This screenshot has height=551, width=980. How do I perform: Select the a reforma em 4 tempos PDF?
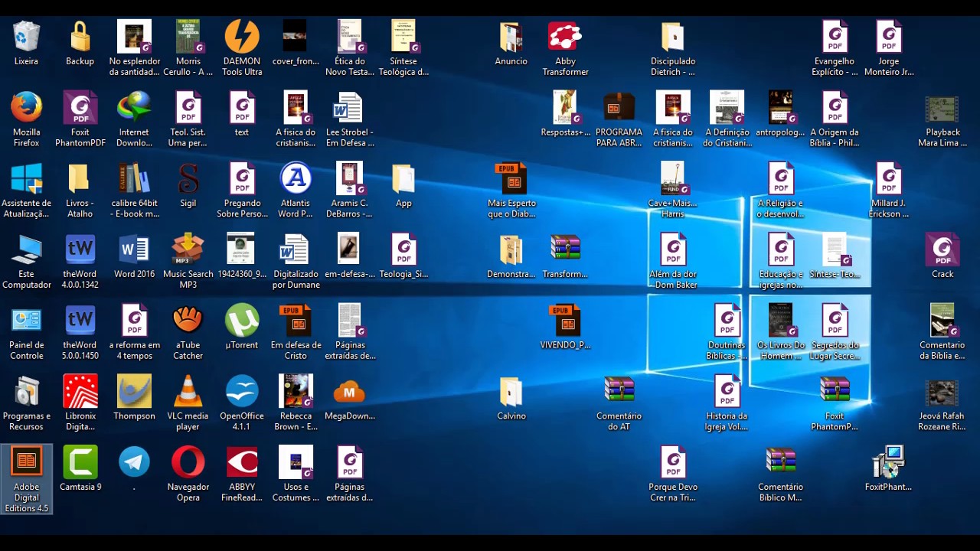134,321
